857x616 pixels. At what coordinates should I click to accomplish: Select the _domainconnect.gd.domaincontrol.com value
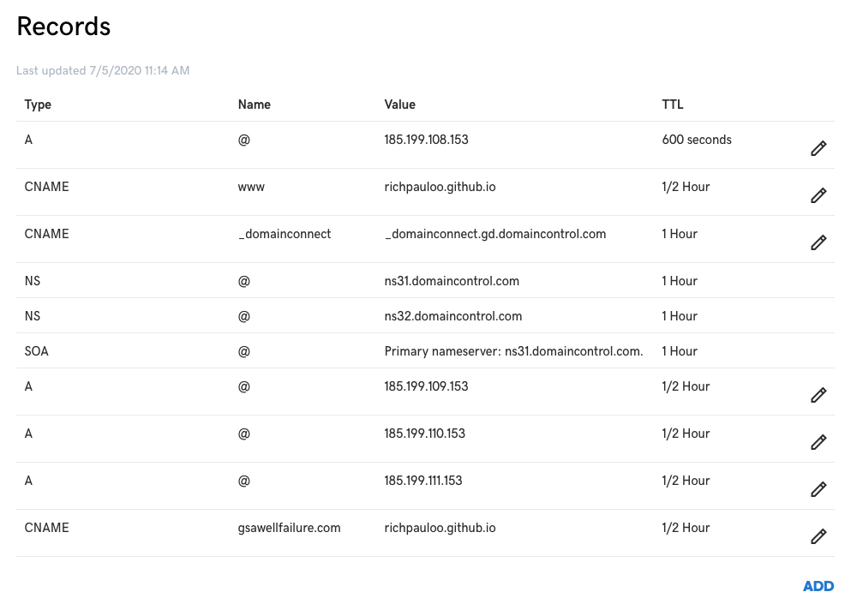495,234
